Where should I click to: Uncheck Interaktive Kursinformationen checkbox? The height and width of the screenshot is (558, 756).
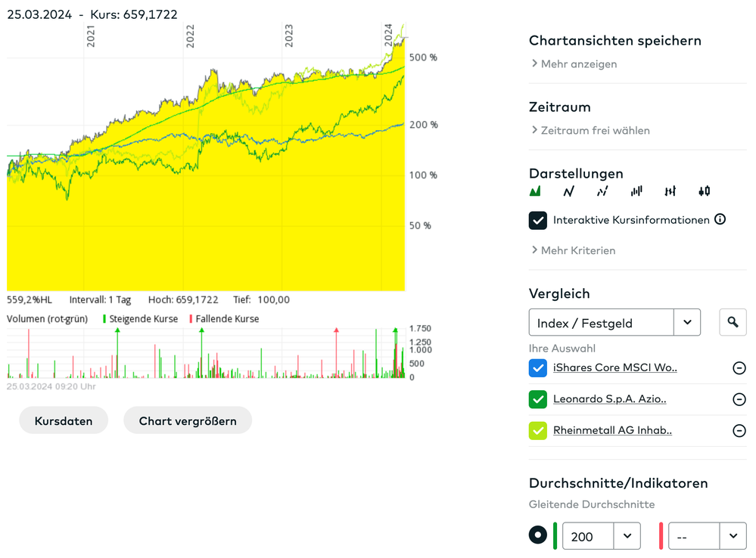[538, 220]
